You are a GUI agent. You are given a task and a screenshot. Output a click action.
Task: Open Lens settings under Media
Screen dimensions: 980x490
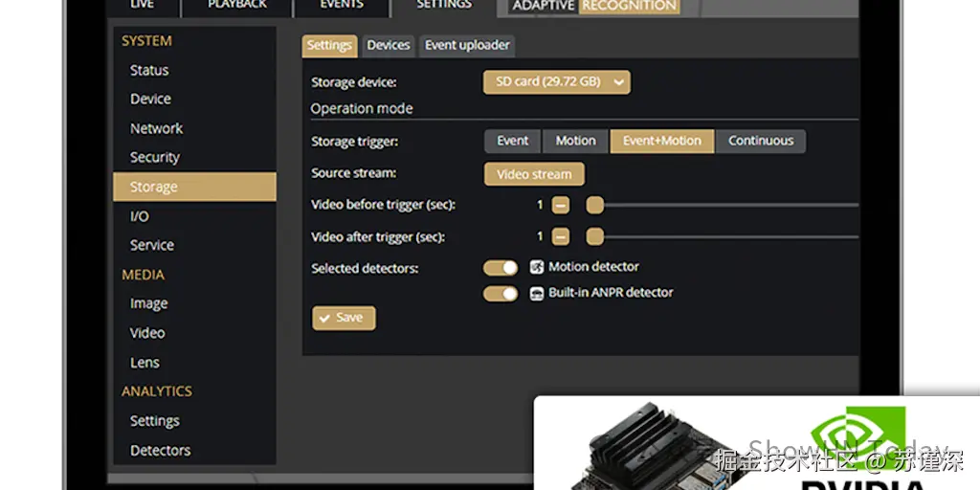coord(145,363)
